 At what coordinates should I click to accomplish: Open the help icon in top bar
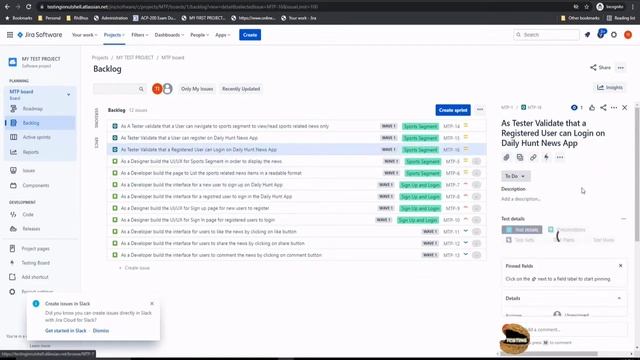point(601,35)
